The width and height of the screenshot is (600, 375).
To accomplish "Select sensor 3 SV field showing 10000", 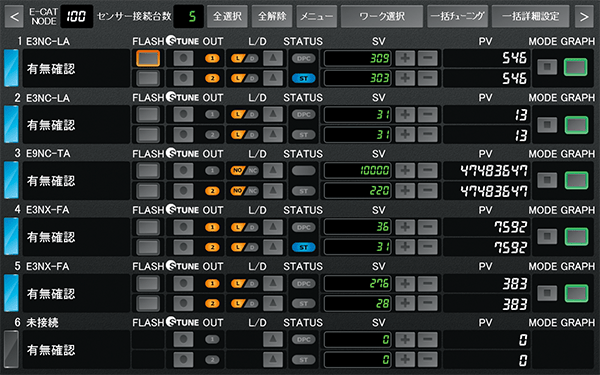I will coord(358,171).
